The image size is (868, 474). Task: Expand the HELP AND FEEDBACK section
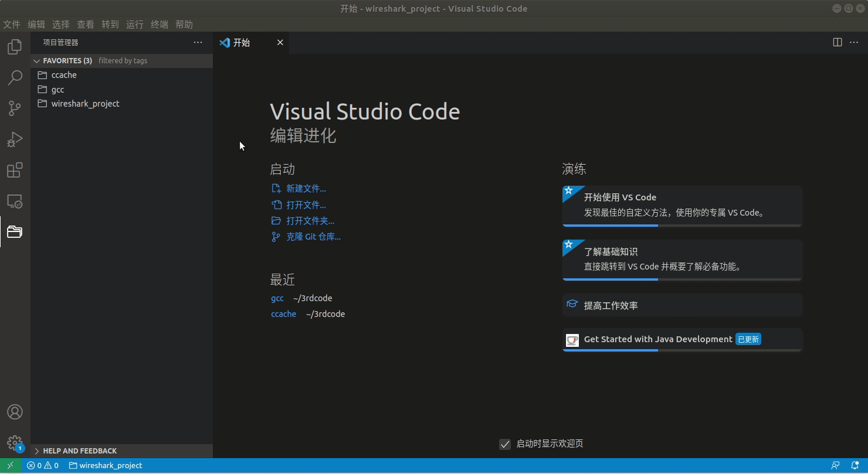coord(37,451)
